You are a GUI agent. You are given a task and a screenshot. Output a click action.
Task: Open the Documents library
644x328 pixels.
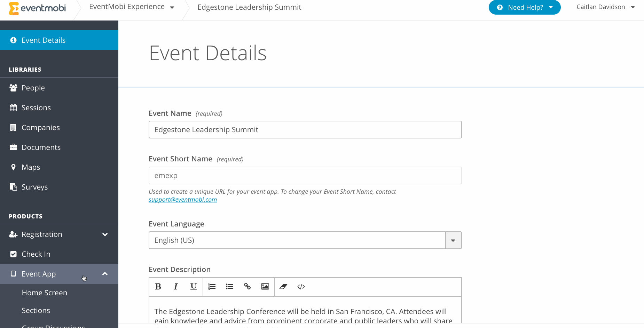pos(59,147)
